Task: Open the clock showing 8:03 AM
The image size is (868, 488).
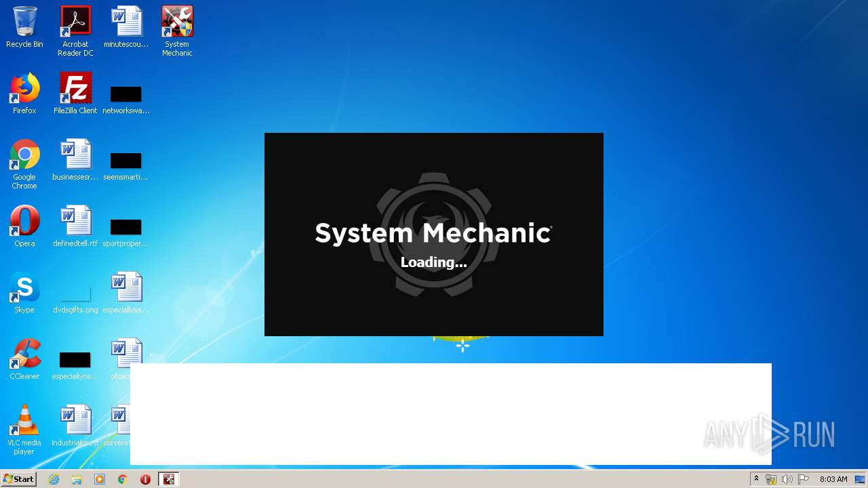Action: click(x=833, y=479)
